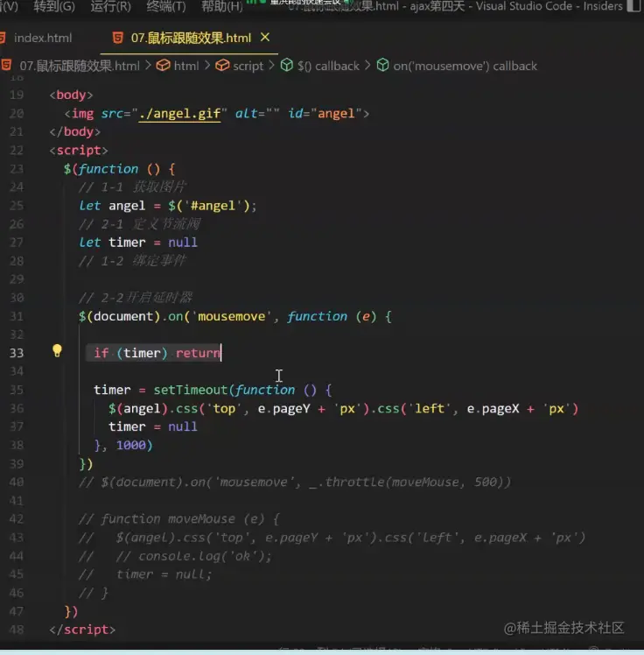Screen dimensions: 644x655
Task: Click the cube icon before html breadcrumb
Action: pos(163,65)
